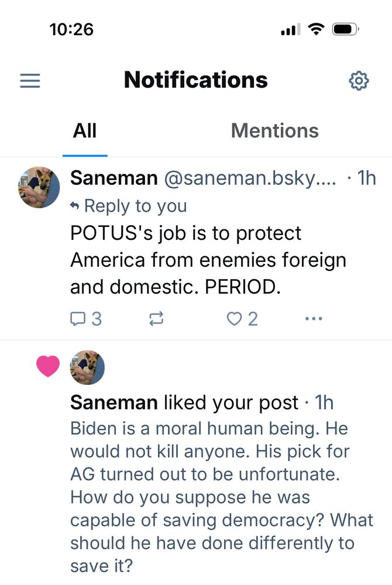This screenshot has width=392, height=585.
Task: Tap the reply comment icon
Action: tap(78, 319)
